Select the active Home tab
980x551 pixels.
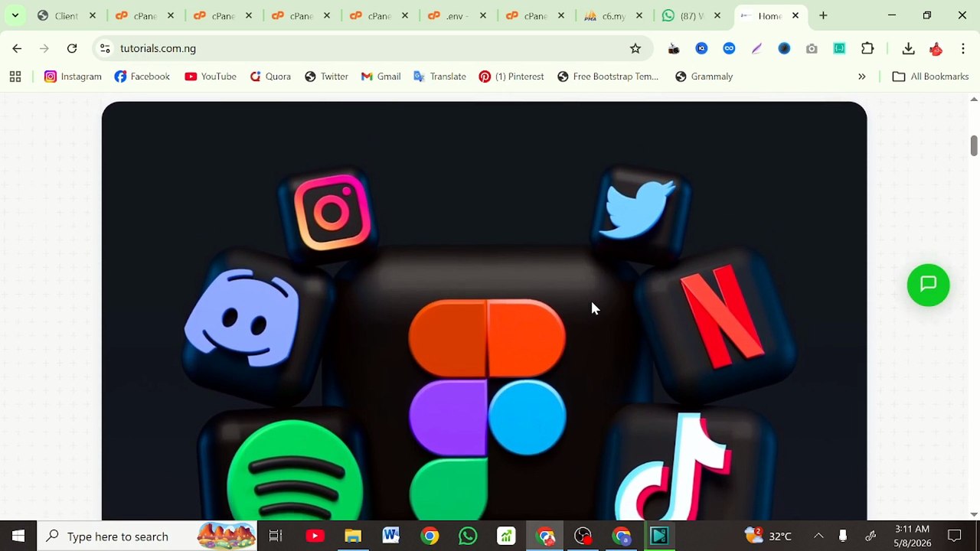pos(769,15)
